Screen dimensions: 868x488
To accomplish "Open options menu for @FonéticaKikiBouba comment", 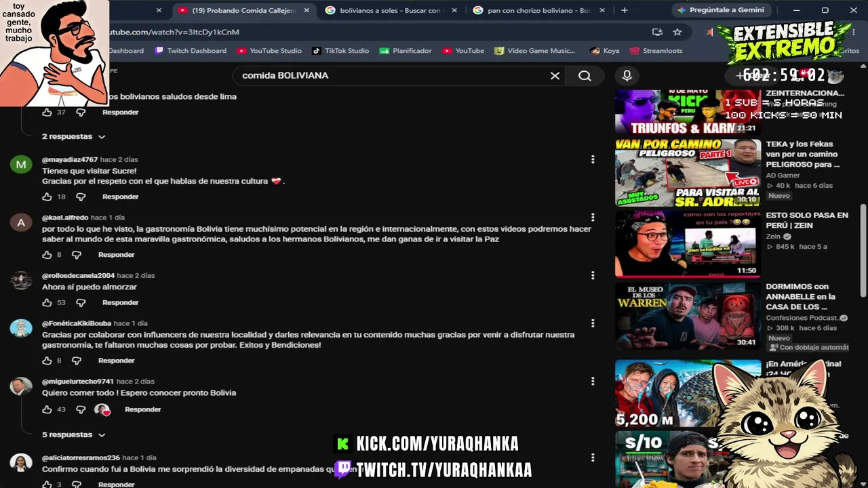I will pyautogui.click(x=593, y=323).
